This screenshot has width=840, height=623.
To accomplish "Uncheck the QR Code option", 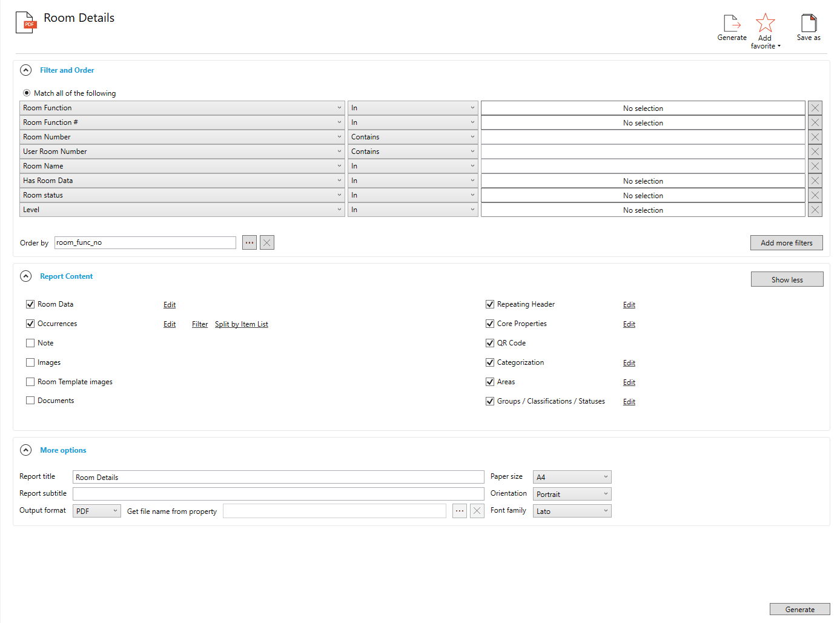I will (x=490, y=343).
